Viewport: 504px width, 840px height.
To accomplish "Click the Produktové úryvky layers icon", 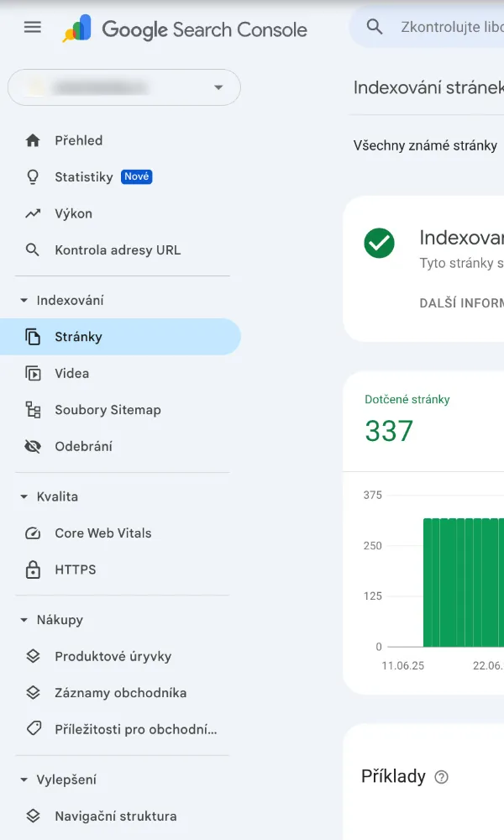I will (33, 656).
